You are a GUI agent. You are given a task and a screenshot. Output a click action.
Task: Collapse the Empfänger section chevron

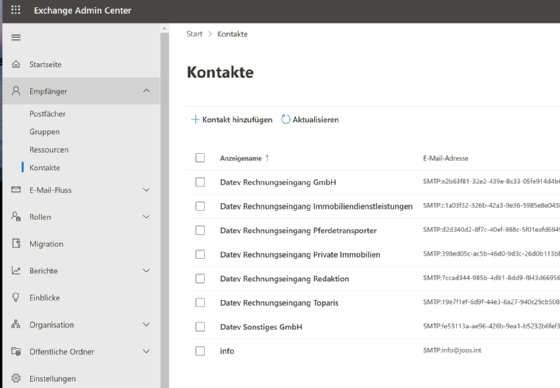(146, 91)
